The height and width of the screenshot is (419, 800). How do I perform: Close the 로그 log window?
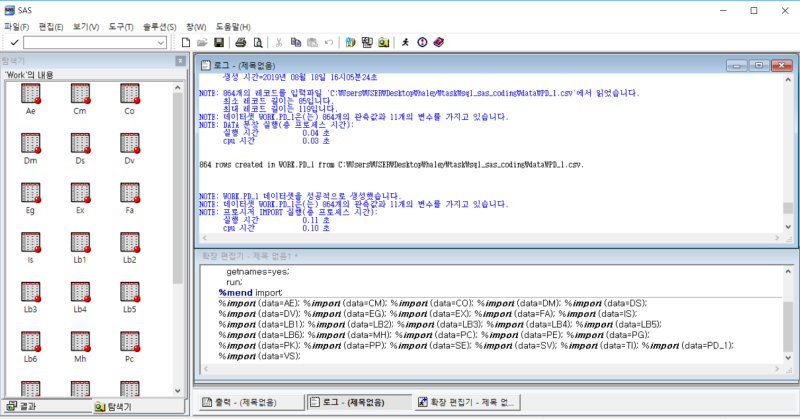[x=781, y=65]
